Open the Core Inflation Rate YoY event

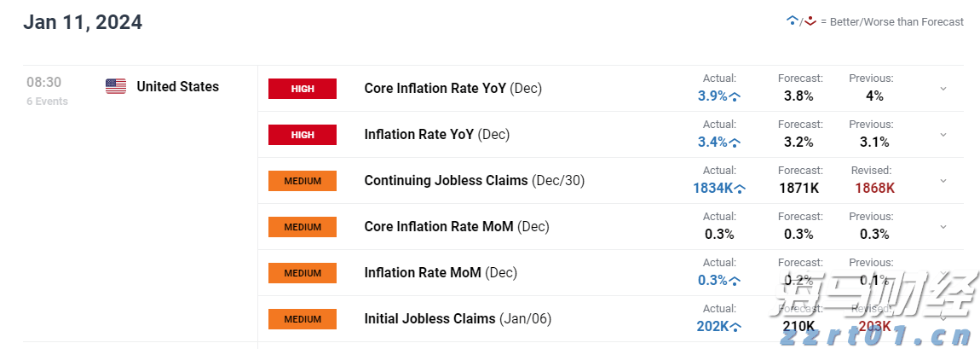[435, 88]
